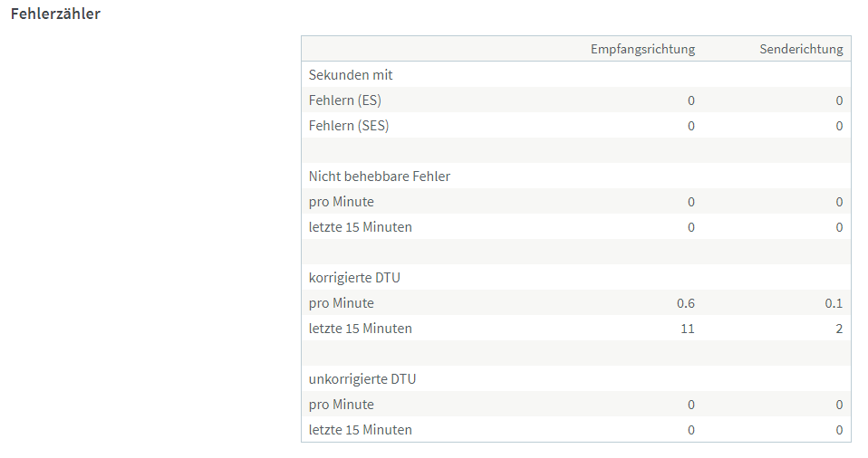The width and height of the screenshot is (868, 458).
Task: Select the 0.6 korrigierte DTU receive value
Action: coord(685,303)
